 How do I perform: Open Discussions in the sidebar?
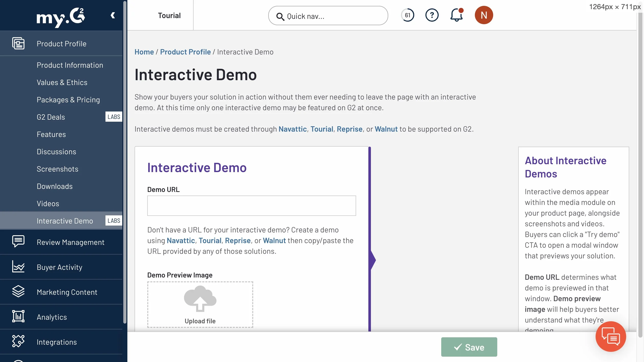coord(56,152)
